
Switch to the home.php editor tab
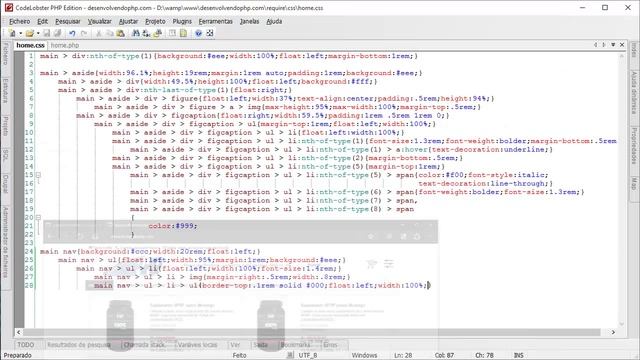tap(65, 45)
